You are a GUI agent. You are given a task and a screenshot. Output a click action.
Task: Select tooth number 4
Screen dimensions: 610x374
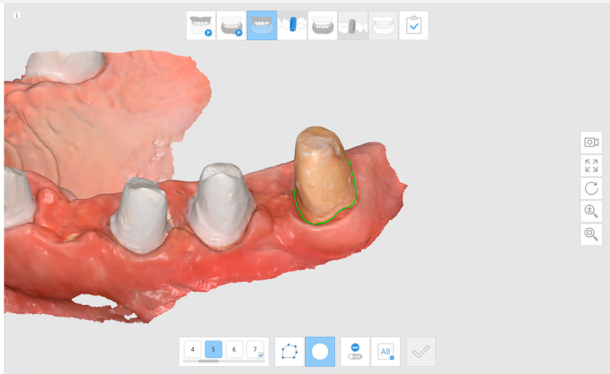coord(193,349)
